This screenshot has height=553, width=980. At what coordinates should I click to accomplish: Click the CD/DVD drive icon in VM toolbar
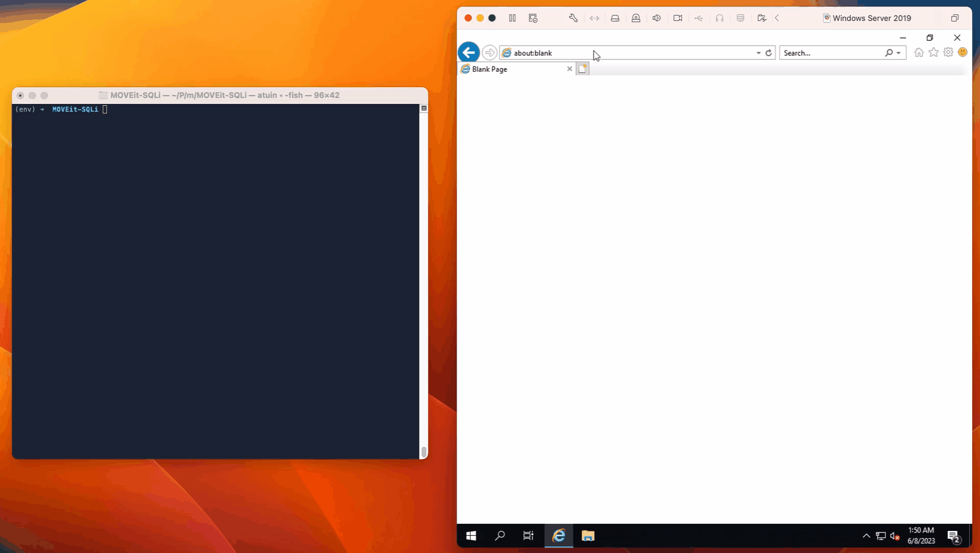[x=636, y=18]
